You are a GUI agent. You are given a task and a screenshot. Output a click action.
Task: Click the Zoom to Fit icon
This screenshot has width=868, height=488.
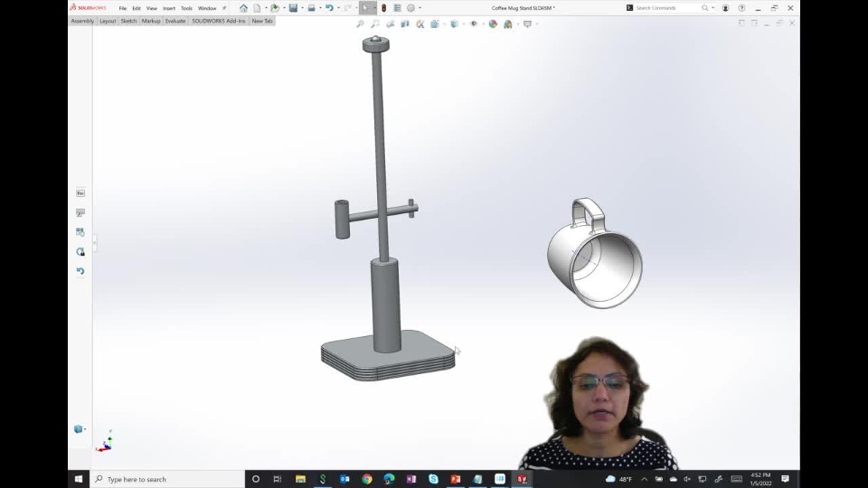(x=361, y=23)
